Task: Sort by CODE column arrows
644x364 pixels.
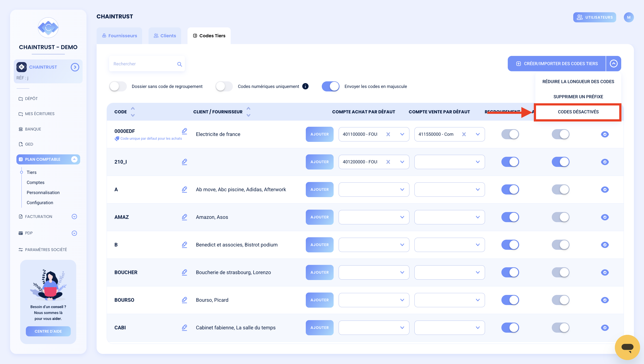Action: pos(133,112)
